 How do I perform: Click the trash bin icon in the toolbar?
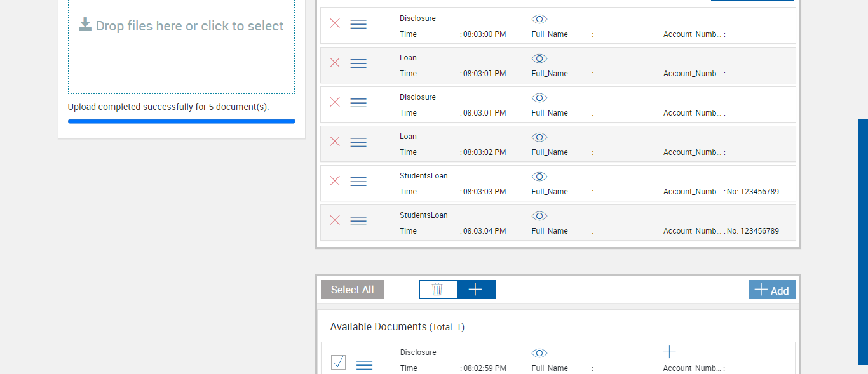[438, 290]
